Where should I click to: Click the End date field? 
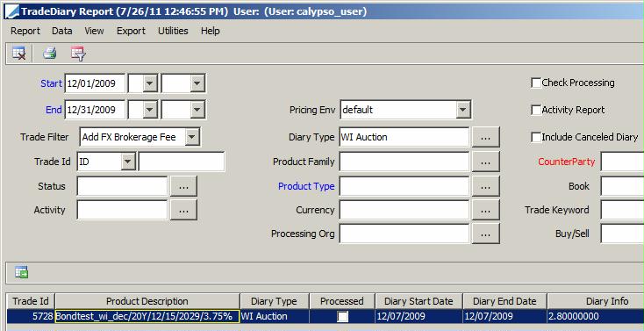click(x=95, y=110)
